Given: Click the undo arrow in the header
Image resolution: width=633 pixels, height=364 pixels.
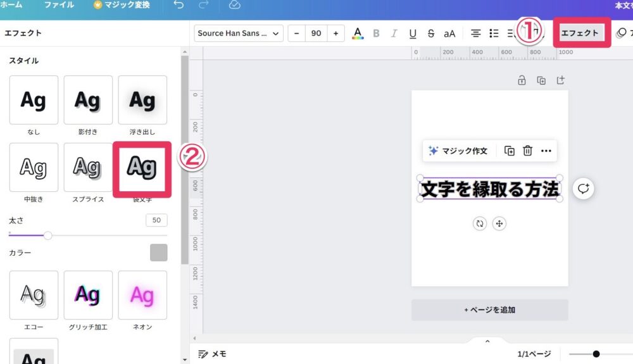Looking at the screenshot, I should 179,5.
